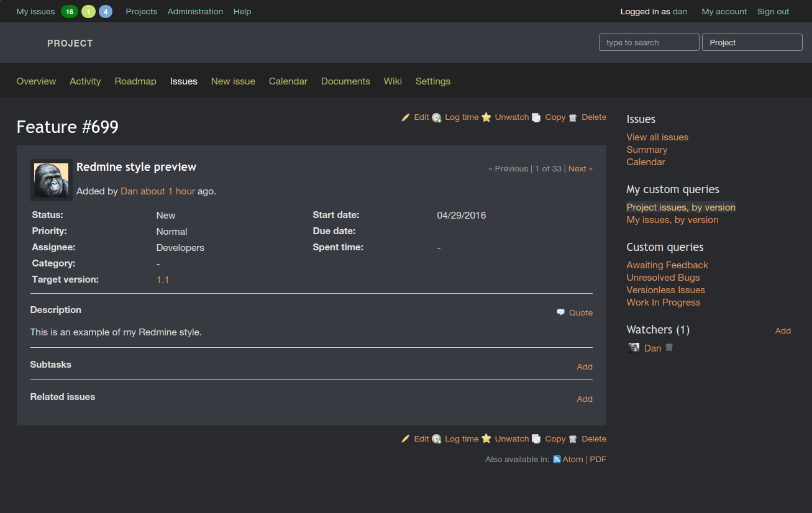Click the Copy pages icon to duplicate issue
This screenshot has height=513, width=812.
(536, 117)
